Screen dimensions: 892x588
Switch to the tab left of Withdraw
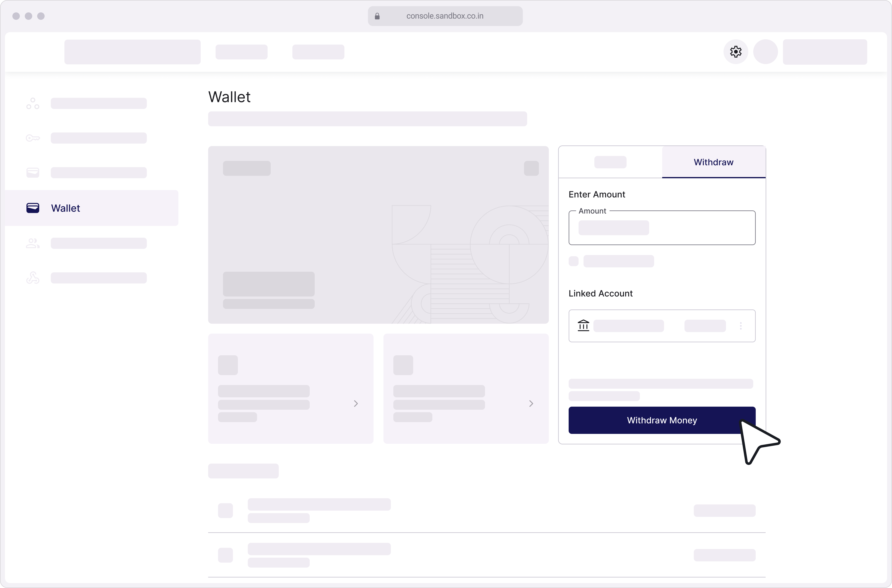coord(610,162)
